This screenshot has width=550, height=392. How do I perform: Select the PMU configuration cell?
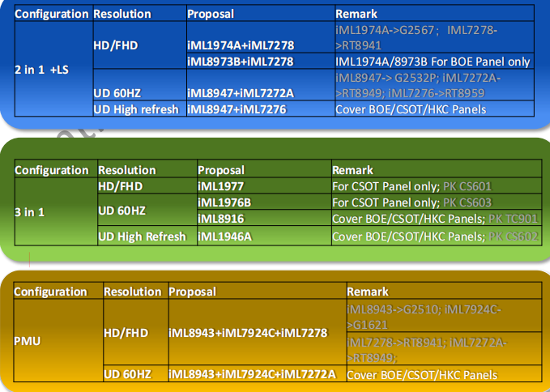click(x=28, y=341)
